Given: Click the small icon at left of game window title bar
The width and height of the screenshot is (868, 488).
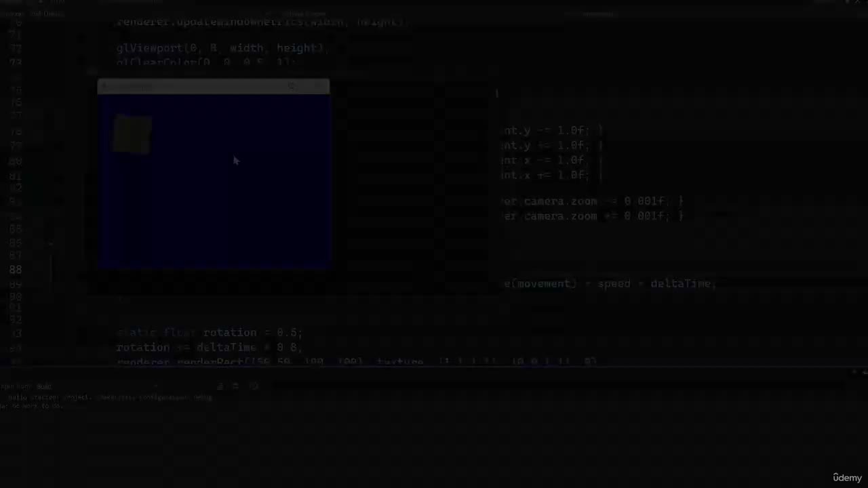Looking at the screenshot, I should click(x=104, y=86).
